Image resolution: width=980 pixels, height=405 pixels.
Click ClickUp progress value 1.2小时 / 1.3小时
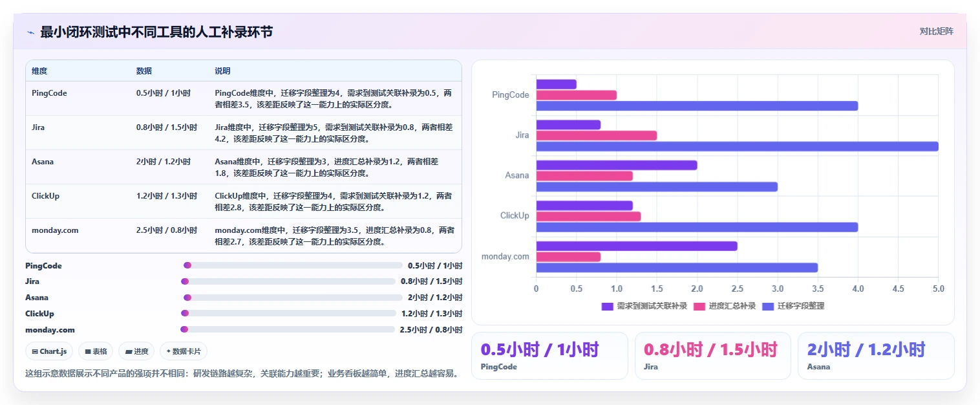pos(432,314)
